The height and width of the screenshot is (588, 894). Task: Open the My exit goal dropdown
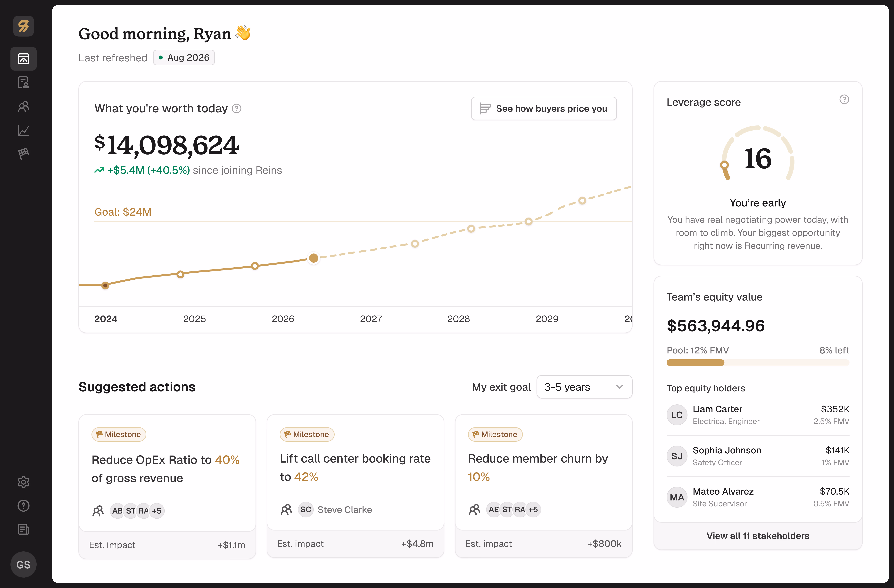coord(584,387)
